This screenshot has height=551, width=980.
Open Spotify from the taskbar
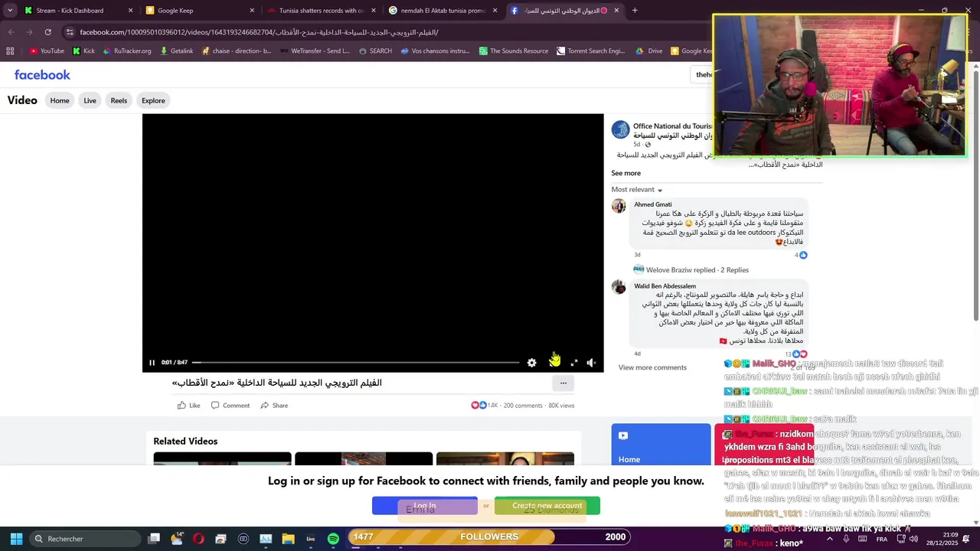click(x=333, y=539)
